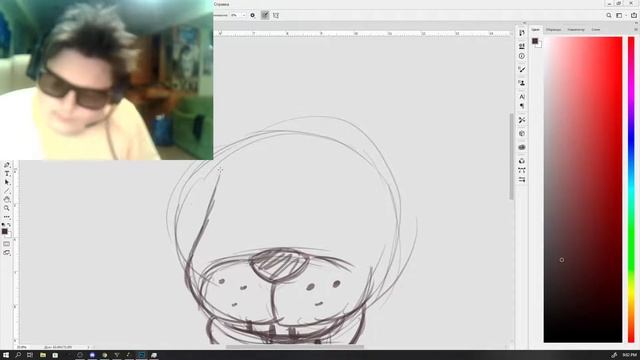Open Windows taskbar search

pyautogui.click(x=18, y=355)
